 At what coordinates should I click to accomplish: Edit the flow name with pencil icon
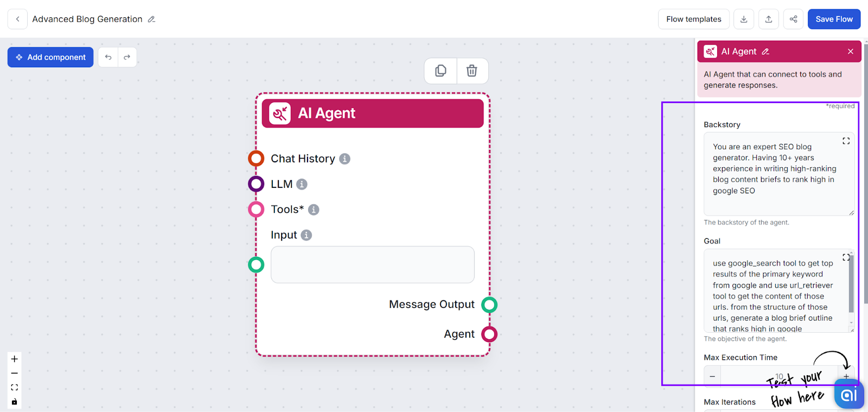[x=152, y=19]
